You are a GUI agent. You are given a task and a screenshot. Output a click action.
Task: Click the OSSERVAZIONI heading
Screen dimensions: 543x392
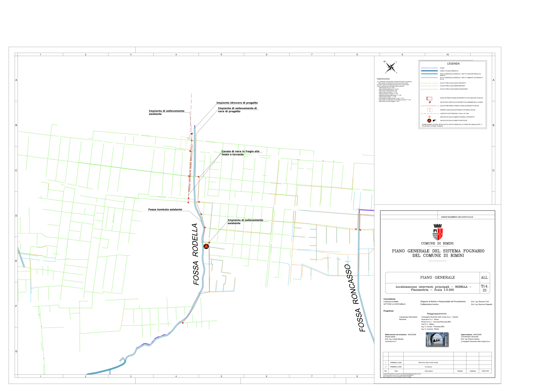(x=383, y=79)
